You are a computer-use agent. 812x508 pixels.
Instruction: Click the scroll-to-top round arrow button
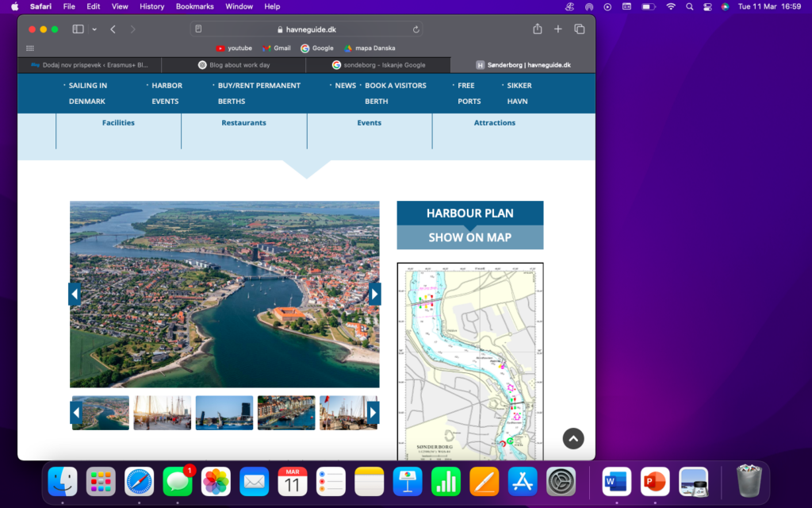(x=573, y=438)
